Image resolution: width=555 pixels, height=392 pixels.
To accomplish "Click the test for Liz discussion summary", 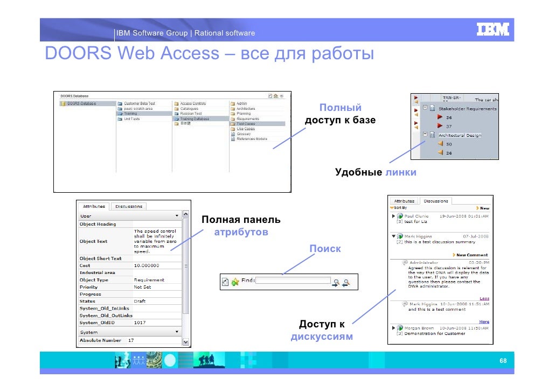I will click(x=415, y=221).
